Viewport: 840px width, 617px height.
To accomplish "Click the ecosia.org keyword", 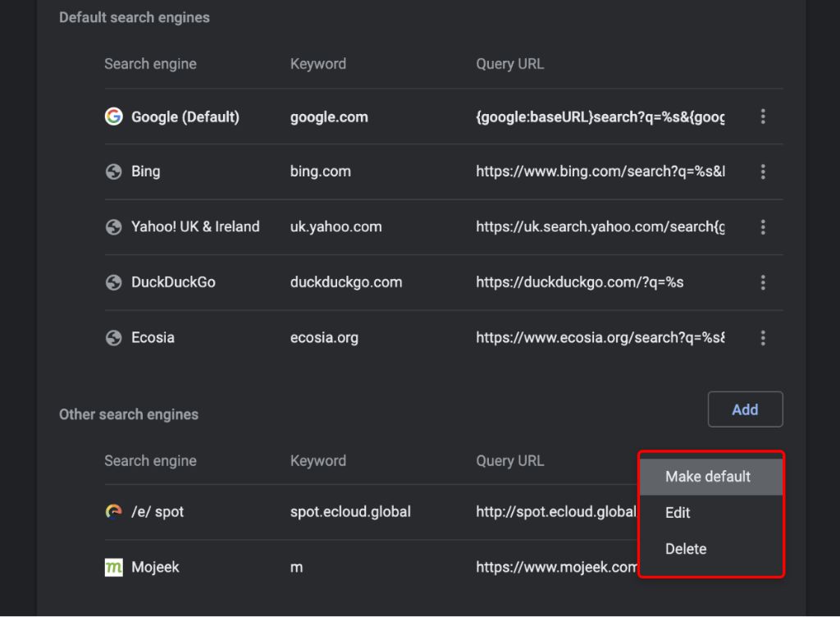I will 324,338.
